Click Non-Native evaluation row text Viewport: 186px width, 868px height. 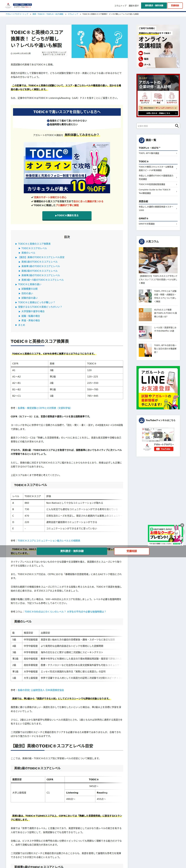pyautogui.click(x=75, y=503)
